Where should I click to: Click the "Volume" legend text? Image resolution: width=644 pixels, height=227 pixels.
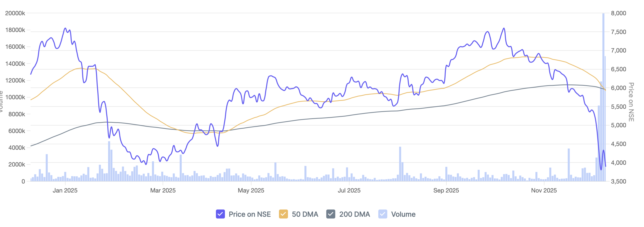(403, 214)
